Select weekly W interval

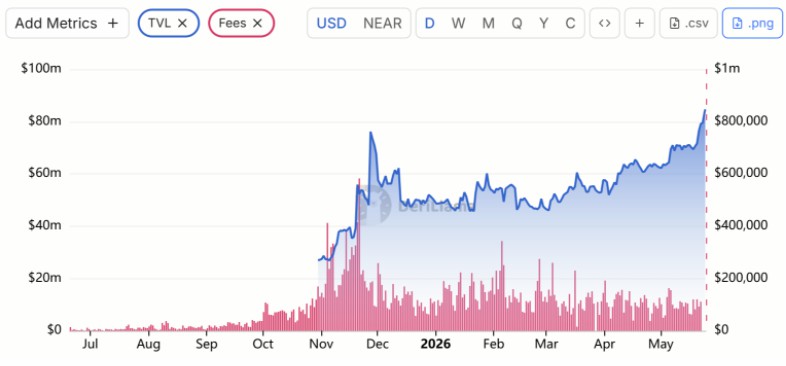pos(458,23)
